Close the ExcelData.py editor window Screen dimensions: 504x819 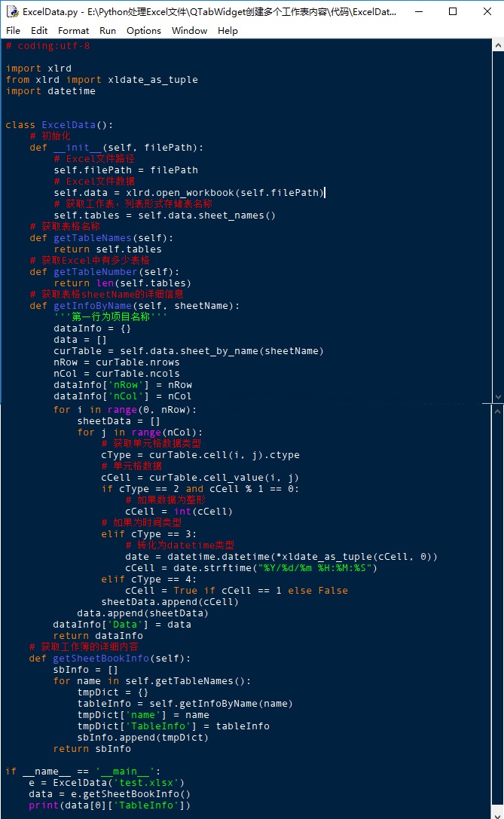pyautogui.click(x=487, y=11)
